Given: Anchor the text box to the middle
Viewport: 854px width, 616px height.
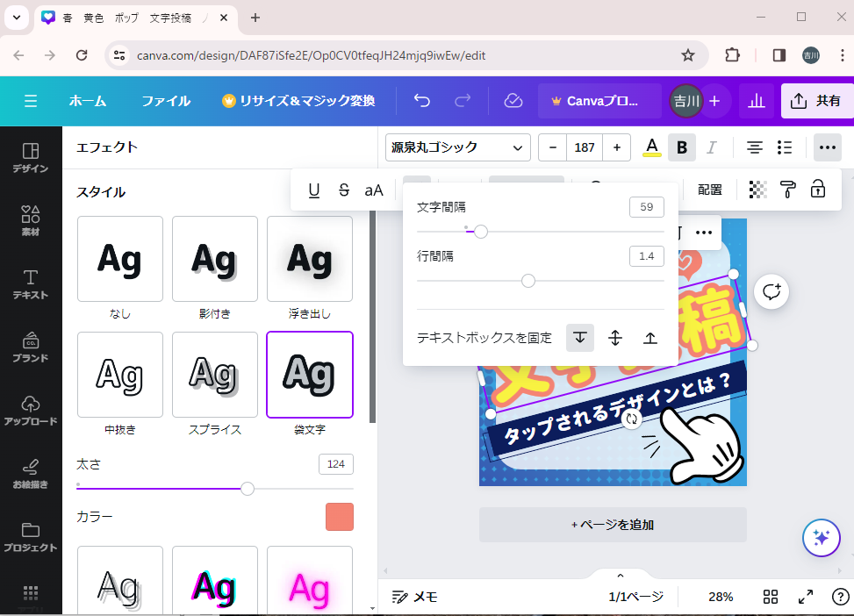Looking at the screenshot, I should coord(615,338).
